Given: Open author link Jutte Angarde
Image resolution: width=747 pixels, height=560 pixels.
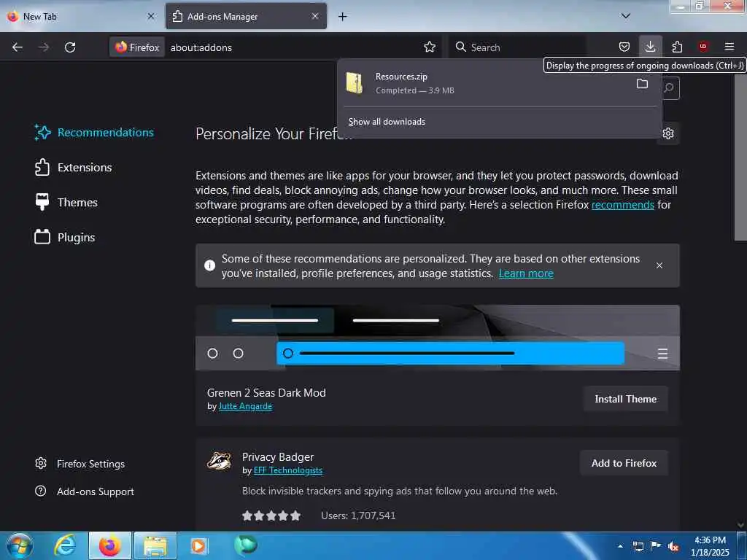Looking at the screenshot, I should pyautogui.click(x=245, y=406).
